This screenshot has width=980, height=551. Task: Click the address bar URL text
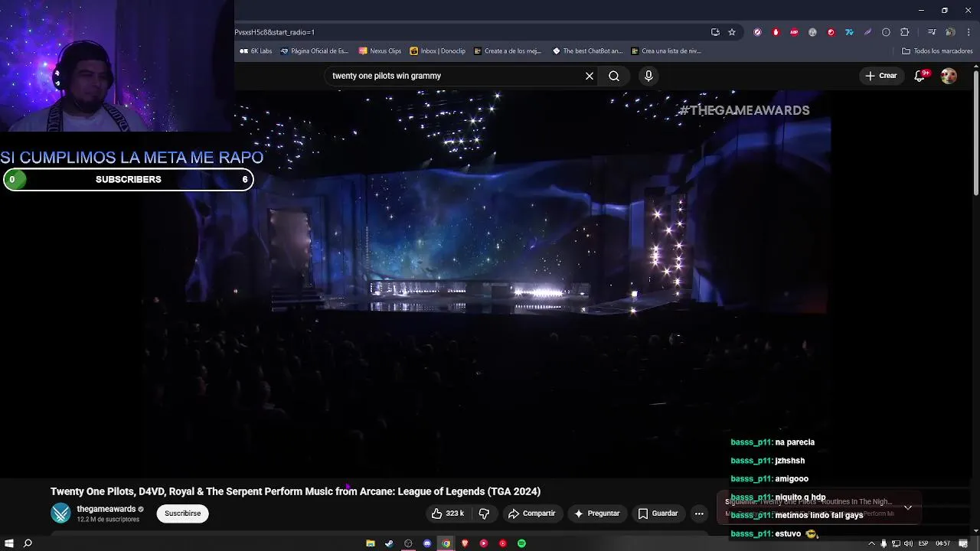pos(274,32)
